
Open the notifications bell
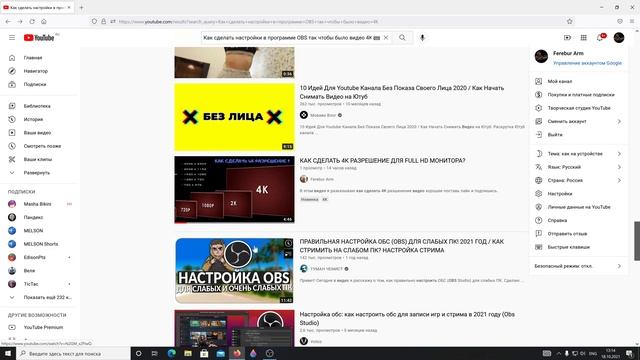[x=600, y=38]
